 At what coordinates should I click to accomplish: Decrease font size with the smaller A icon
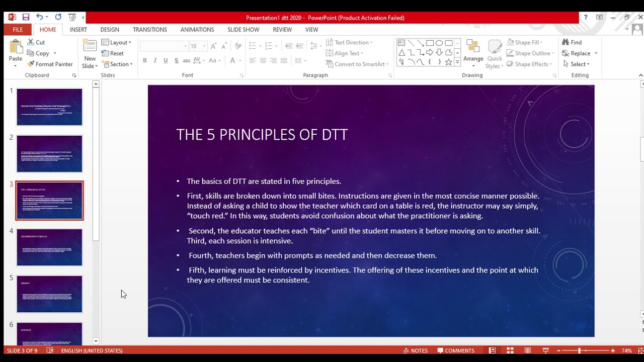tap(224, 46)
